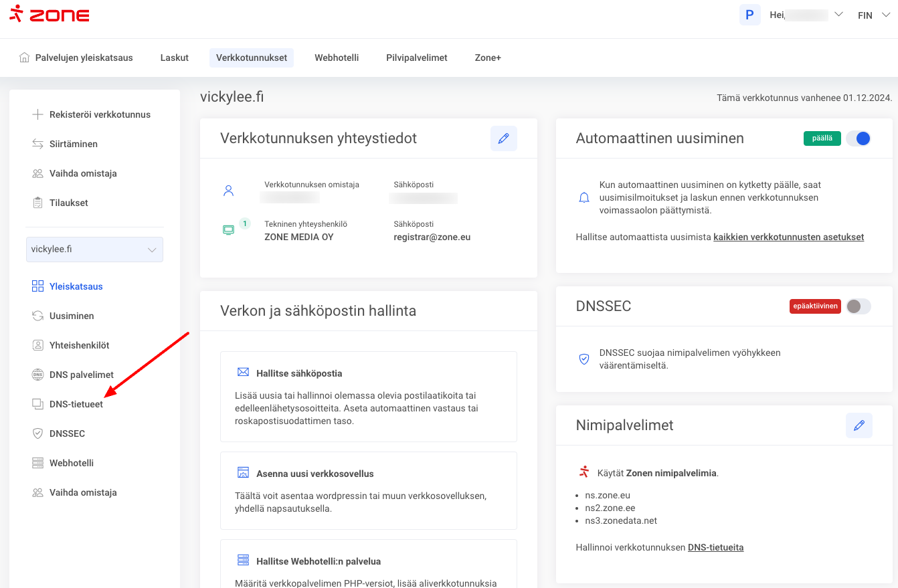
Task: Open the FIN language dropdown
Action: 872,15
